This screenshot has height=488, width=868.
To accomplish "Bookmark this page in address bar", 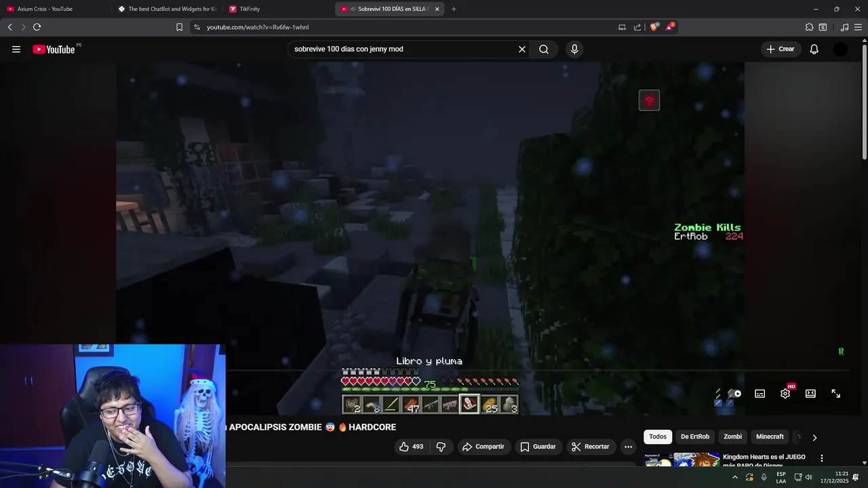I will [x=179, y=27].
